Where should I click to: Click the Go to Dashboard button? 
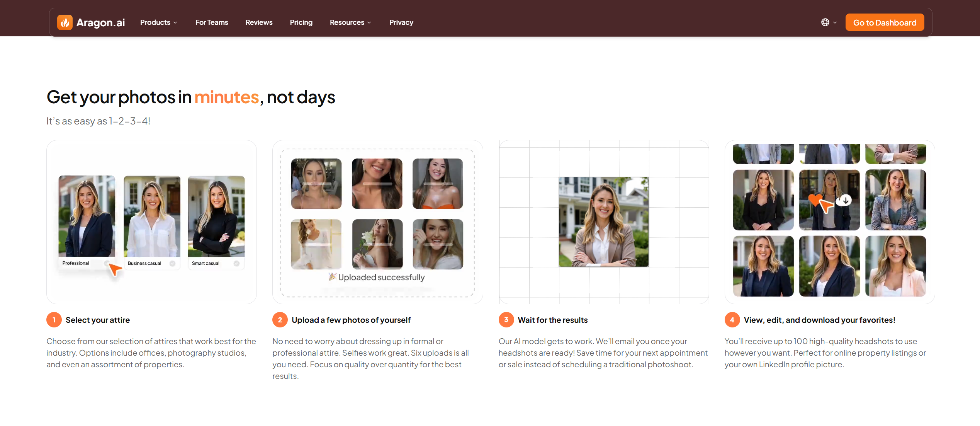885,22
